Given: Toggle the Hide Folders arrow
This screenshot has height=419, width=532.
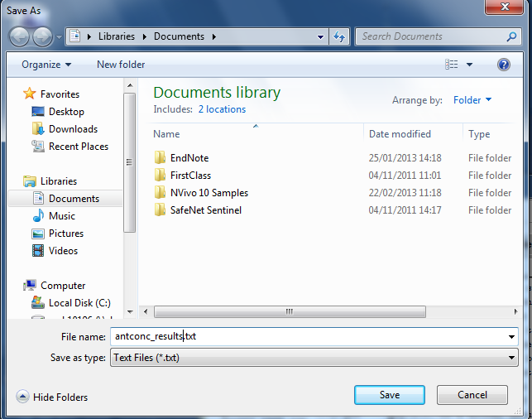Looking at the screenshot, I should click(22, 397).
